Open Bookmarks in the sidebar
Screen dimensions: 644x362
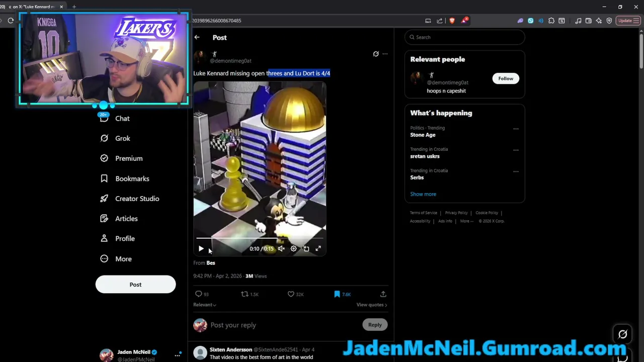(x=132, y=178)
